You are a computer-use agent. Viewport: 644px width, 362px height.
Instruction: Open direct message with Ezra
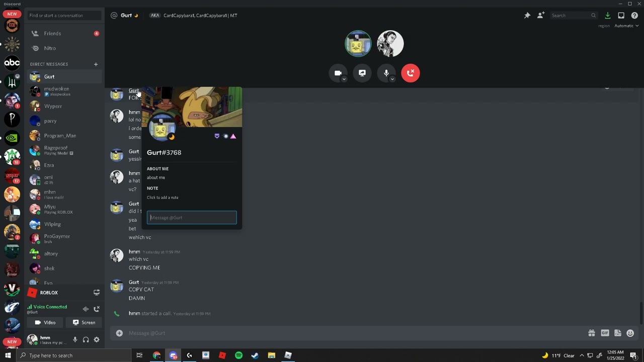(65, 165)
